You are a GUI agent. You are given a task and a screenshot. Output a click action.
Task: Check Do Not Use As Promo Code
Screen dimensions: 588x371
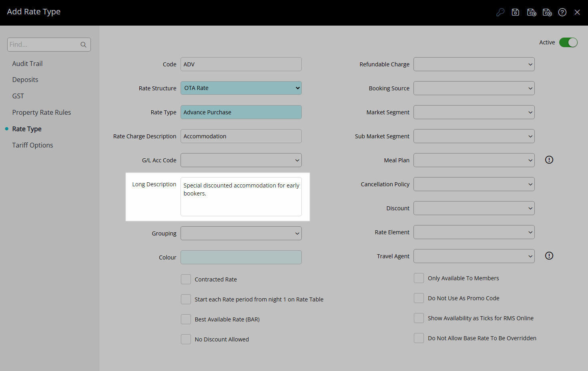coord(419,298)
